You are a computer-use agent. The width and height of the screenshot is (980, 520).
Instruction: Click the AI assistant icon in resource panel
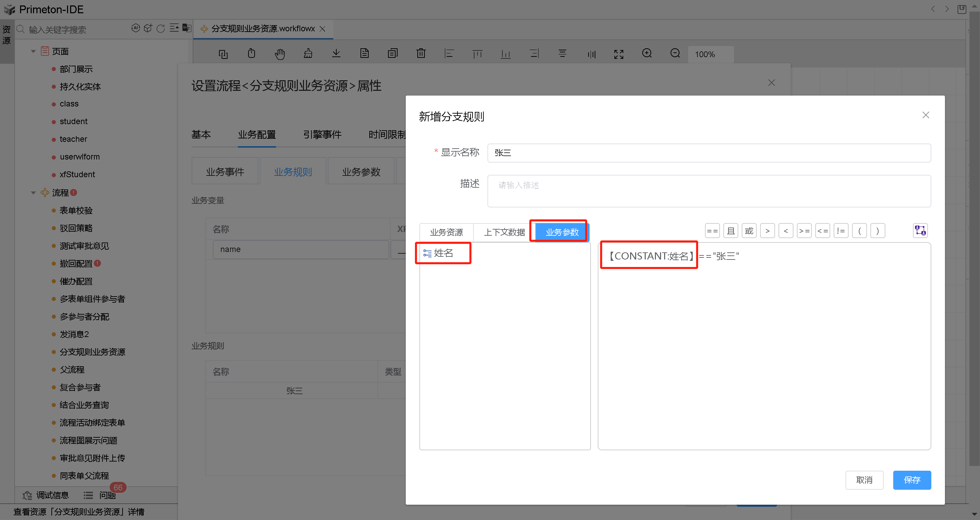point(135,28)
